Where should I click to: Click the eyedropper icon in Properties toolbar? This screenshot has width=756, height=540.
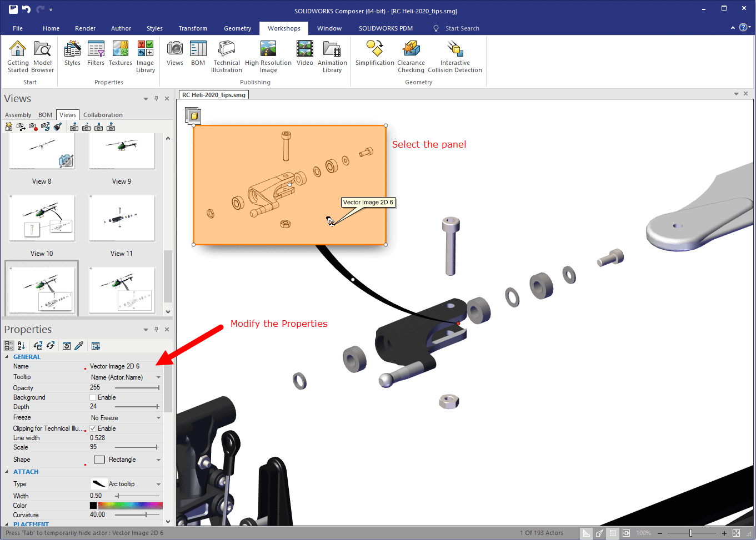click(79, 346)
